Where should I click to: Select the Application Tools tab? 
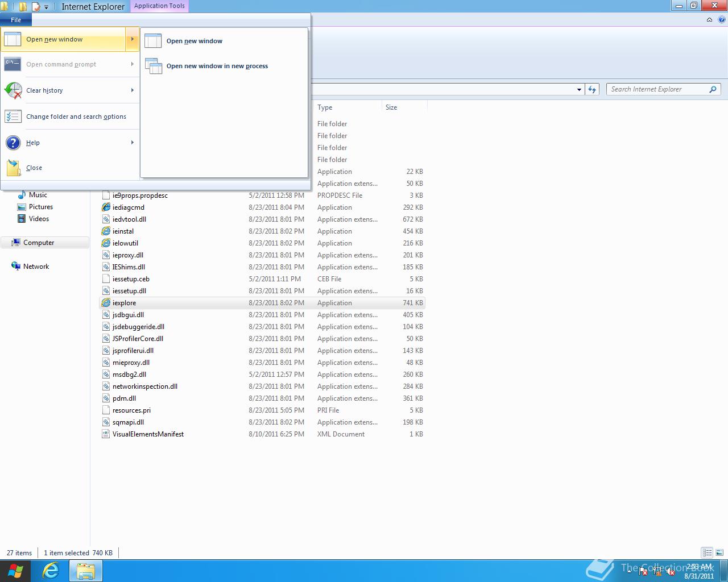tap(159, 6)
